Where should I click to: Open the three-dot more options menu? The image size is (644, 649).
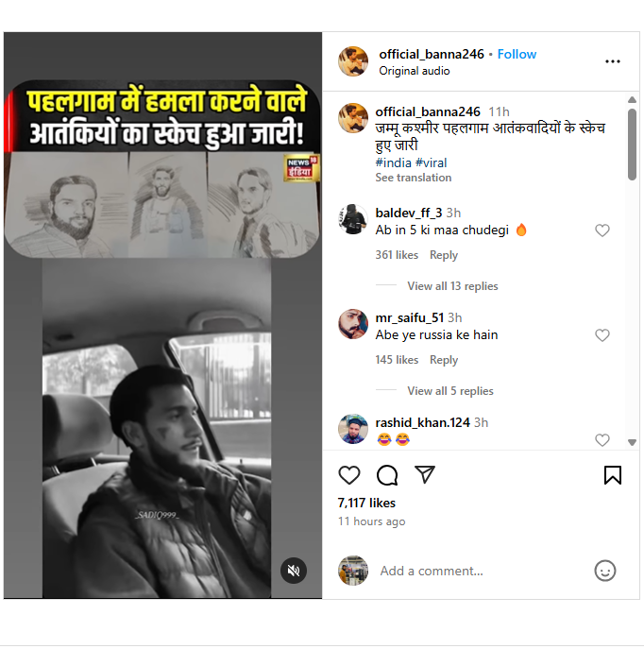click(x=613, y=61)
